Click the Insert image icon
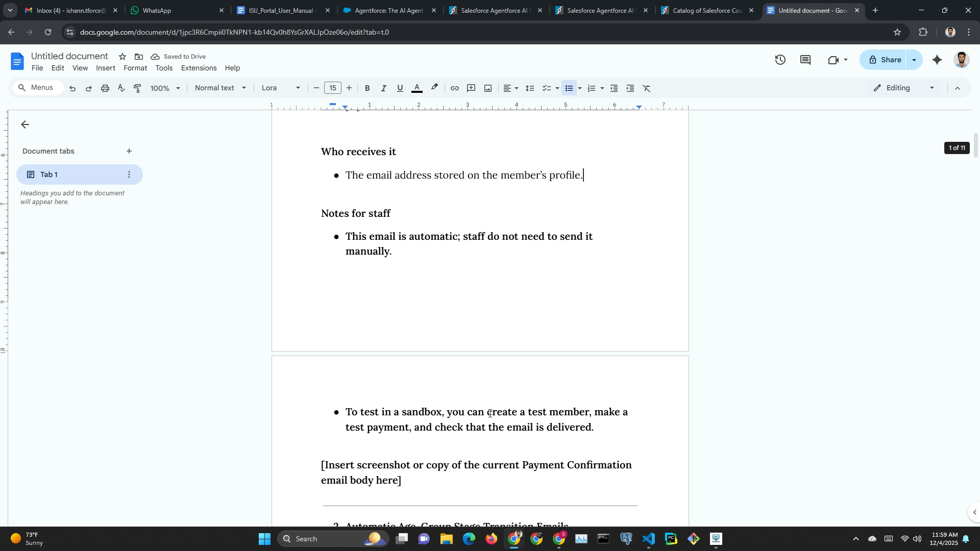980x551 pixels. pos(488,88)
